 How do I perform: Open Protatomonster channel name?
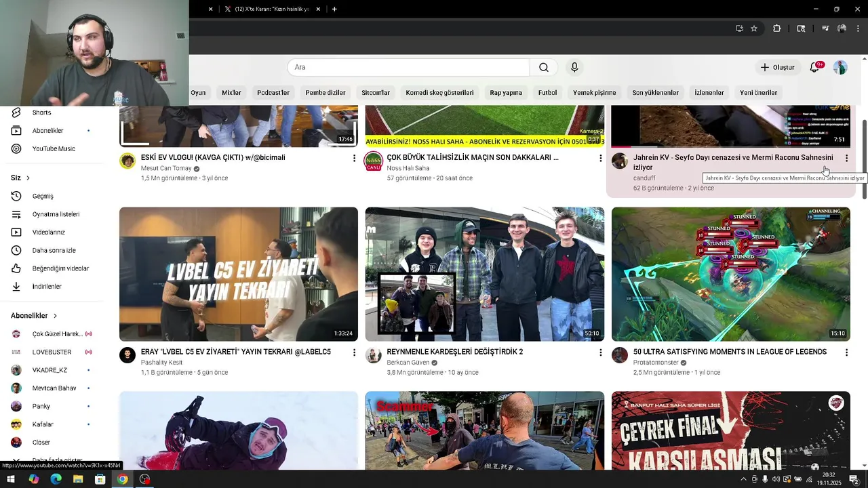tap(656, 363)
